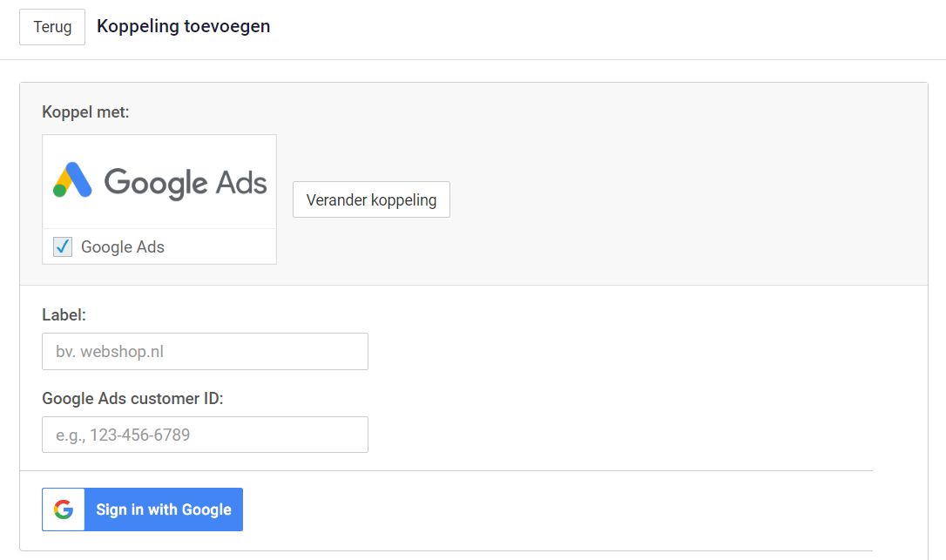Disable Google Ads via its checkbox
This screenshot has width=946, height=560.
pos(61,246)
